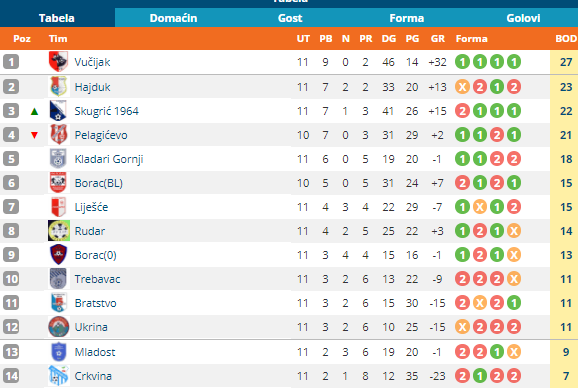Open the Lješće team page link
This screenshot has height=389, width=578.
click(x=91, y=207)
